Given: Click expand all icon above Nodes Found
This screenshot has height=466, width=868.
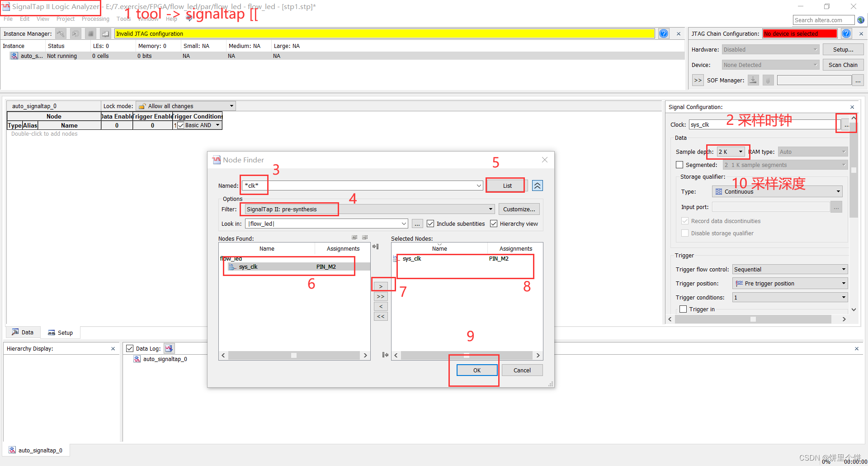Looking at the screenshot, I should (354, 238).
